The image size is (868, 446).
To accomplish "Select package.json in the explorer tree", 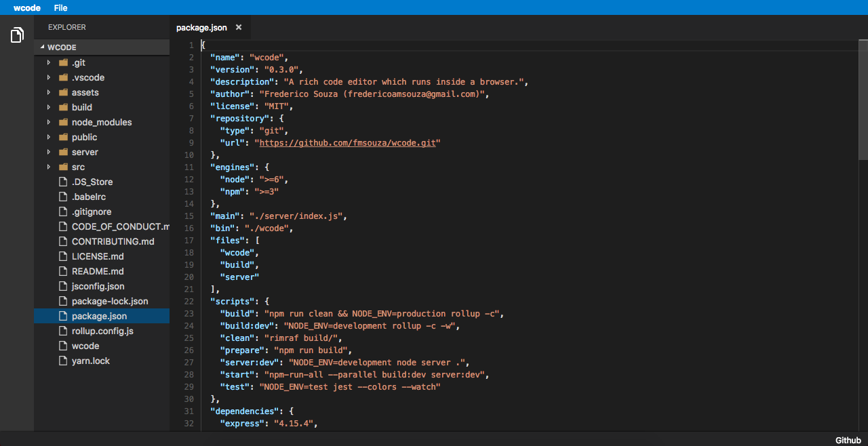I will pos(102,316).
